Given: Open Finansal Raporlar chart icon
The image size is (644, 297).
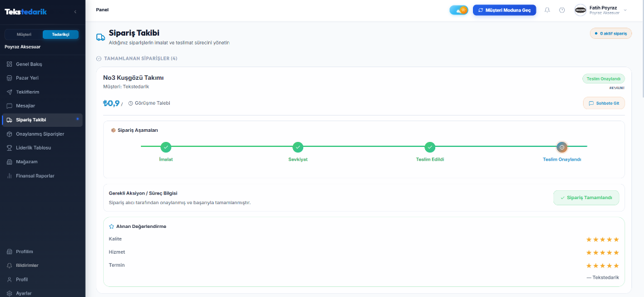Looking at the screenshot, I should click(9, 176).
